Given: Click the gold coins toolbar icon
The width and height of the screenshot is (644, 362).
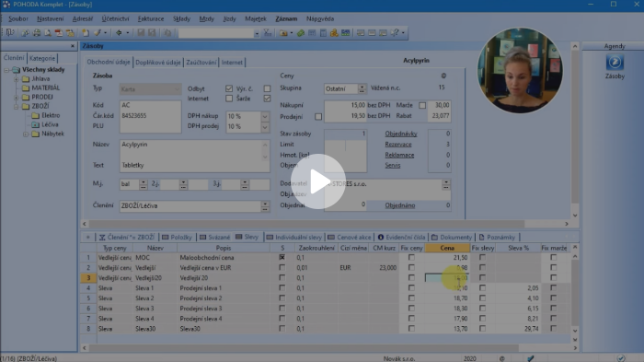Looking at the screenshot, I should coord(334,33).
